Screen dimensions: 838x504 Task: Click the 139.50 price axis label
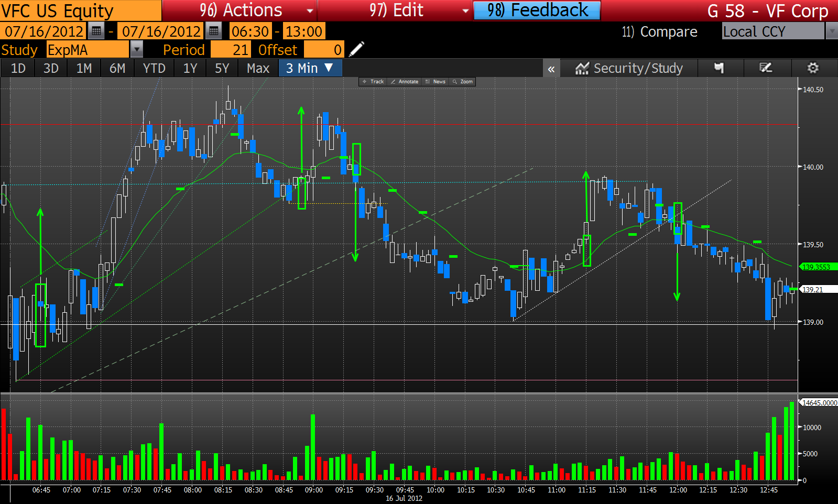(813, 245)
